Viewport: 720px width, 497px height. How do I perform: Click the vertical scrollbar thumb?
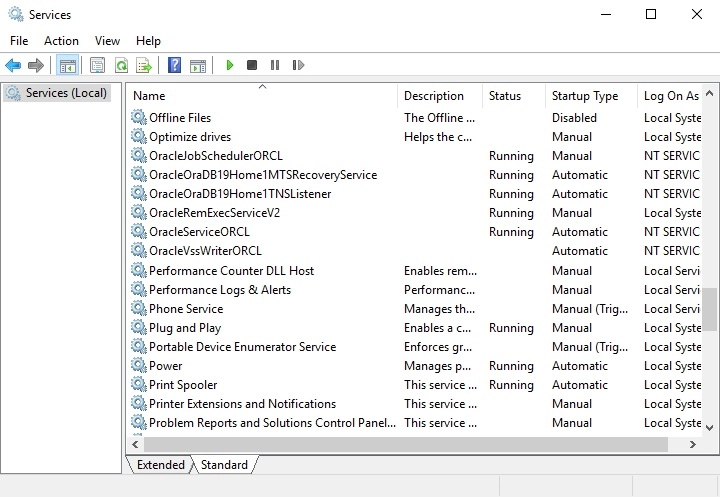coord(710,309)
